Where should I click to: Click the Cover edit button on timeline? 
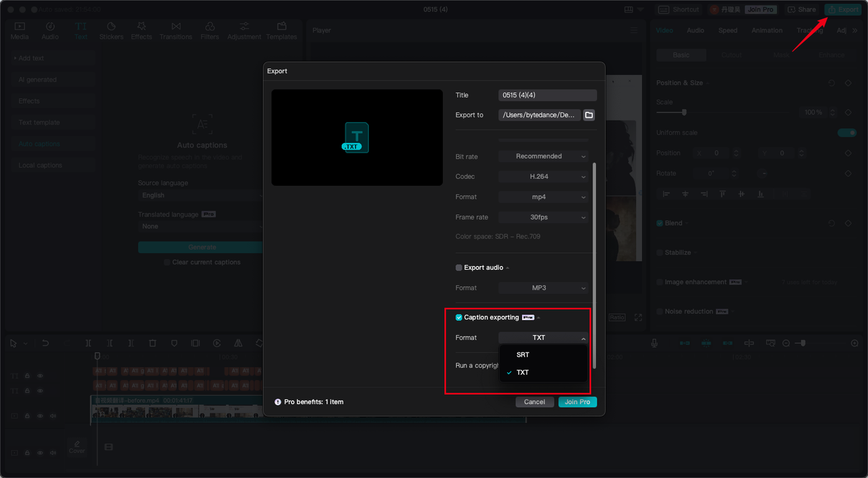click(77, 447)
